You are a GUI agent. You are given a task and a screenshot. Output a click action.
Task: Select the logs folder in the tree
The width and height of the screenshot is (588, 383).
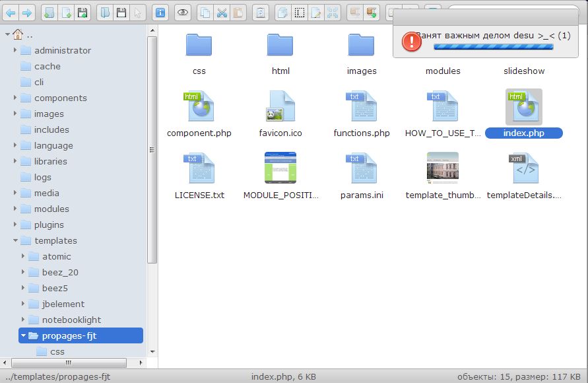tap(36, 177)
